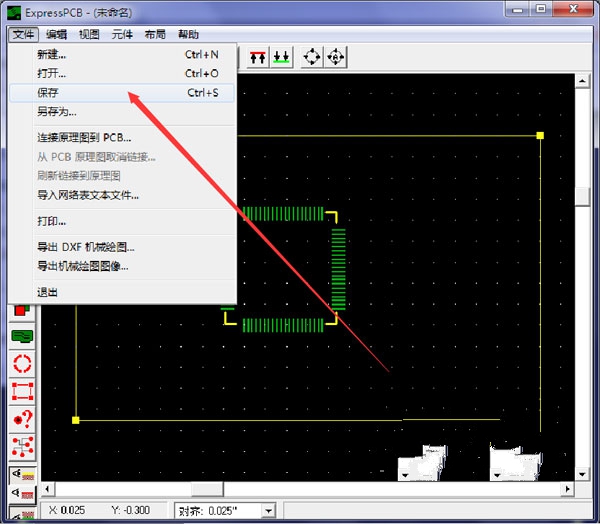Select the red dashed circle tool
The image size is (600, 524).
(22, 364)
